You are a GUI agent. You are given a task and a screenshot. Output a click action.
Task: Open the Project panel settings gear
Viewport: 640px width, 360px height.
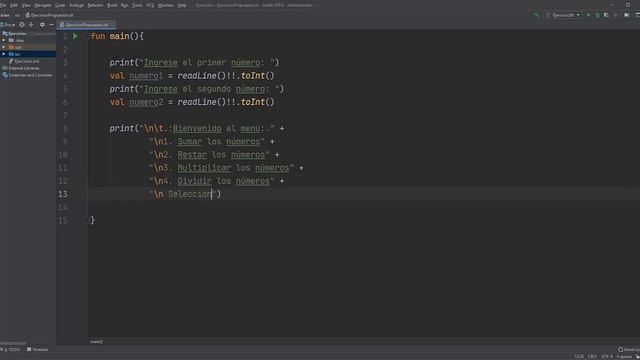point(42,24)
